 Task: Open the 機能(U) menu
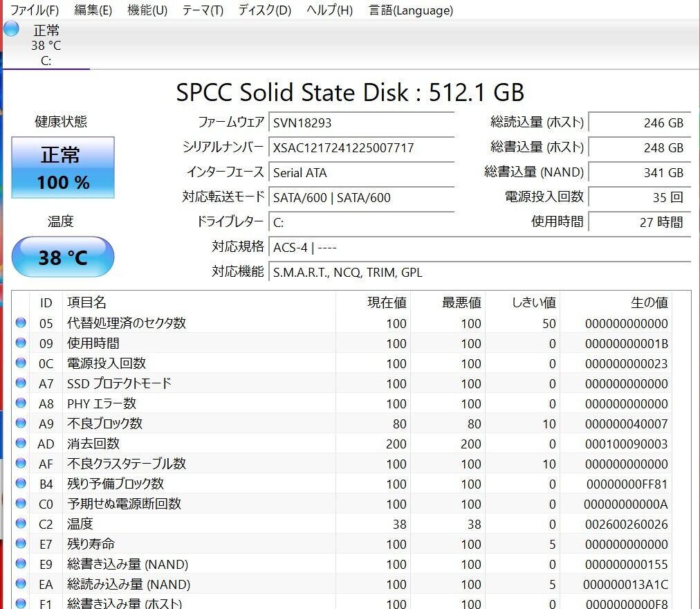(x=147, y=10)
